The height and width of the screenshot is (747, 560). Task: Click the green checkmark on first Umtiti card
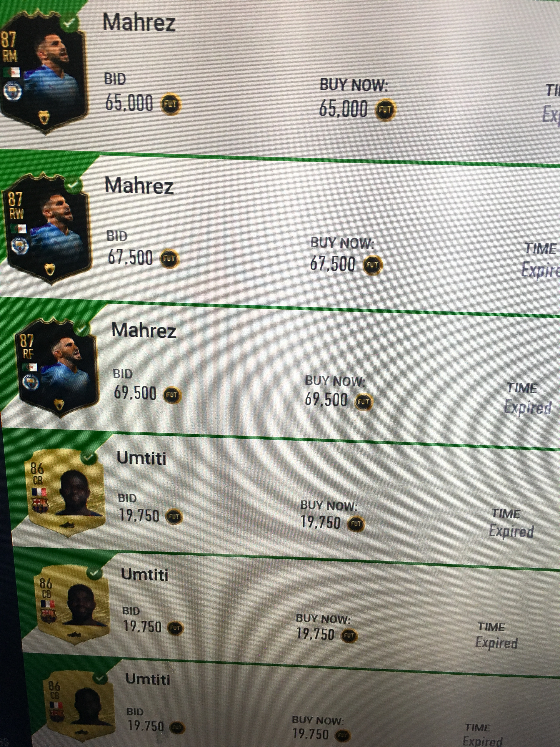[89, 458]
